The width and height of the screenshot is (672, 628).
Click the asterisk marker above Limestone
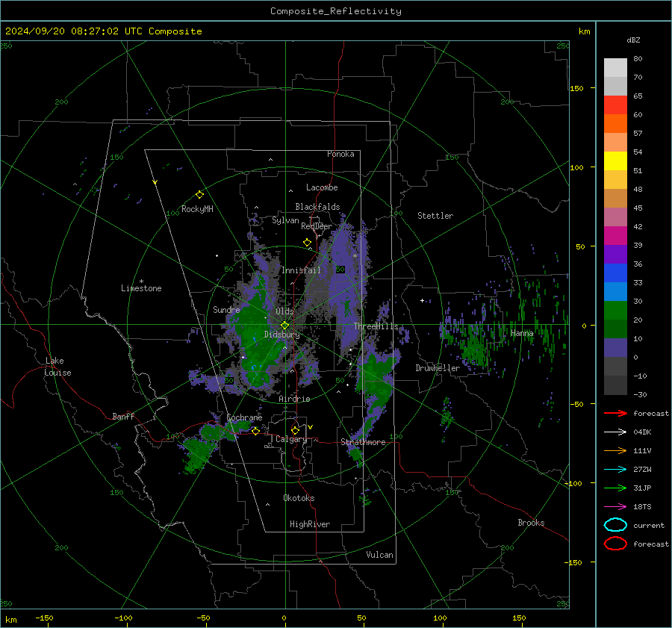(x=141, y=282)
